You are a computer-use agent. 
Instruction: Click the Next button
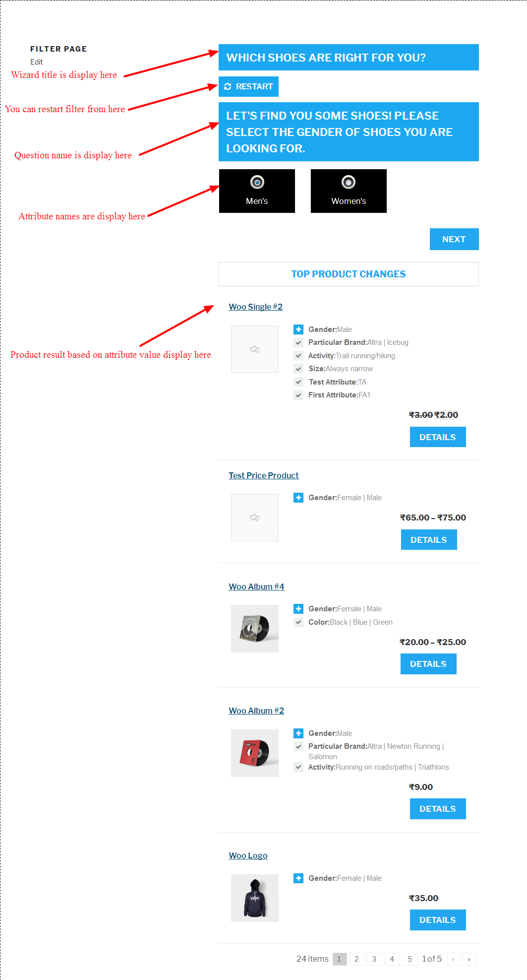454,239
